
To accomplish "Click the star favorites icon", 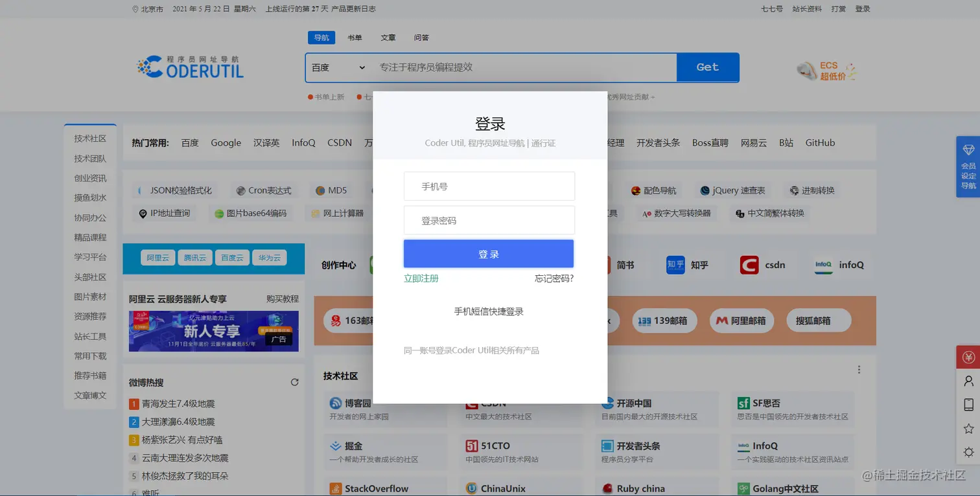I will 968,429.
